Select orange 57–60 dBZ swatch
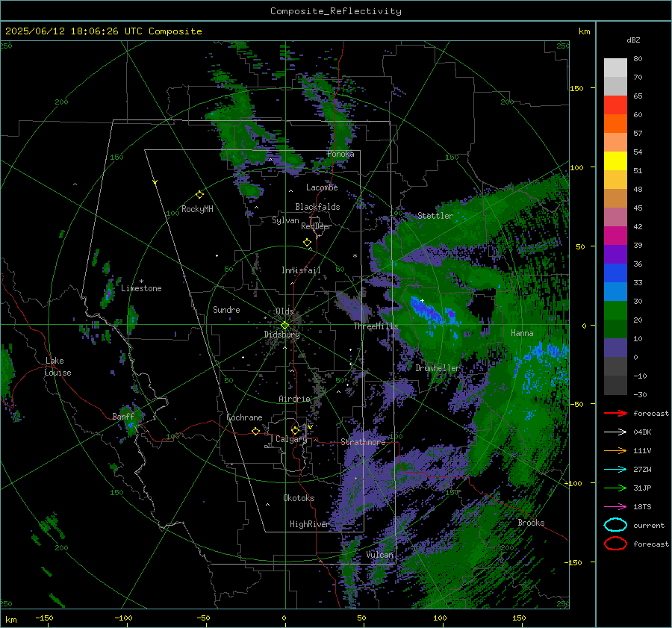672x628 pixels. click(615, 123)
